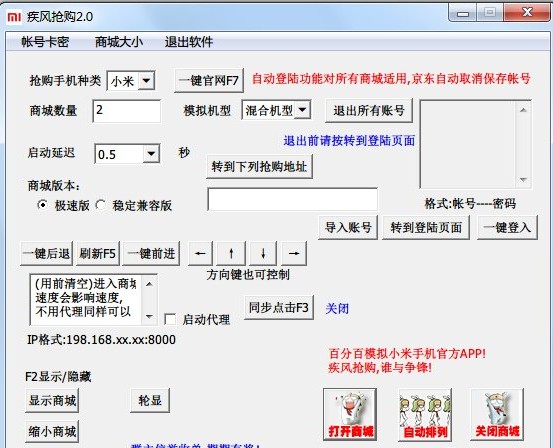Click the right arrow direction button

[x=294, y=253]
